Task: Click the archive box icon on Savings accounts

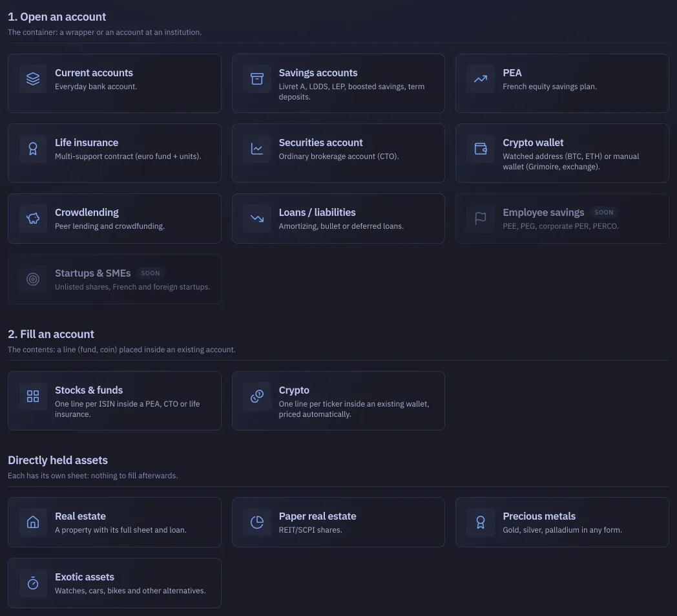Action: 257,79
